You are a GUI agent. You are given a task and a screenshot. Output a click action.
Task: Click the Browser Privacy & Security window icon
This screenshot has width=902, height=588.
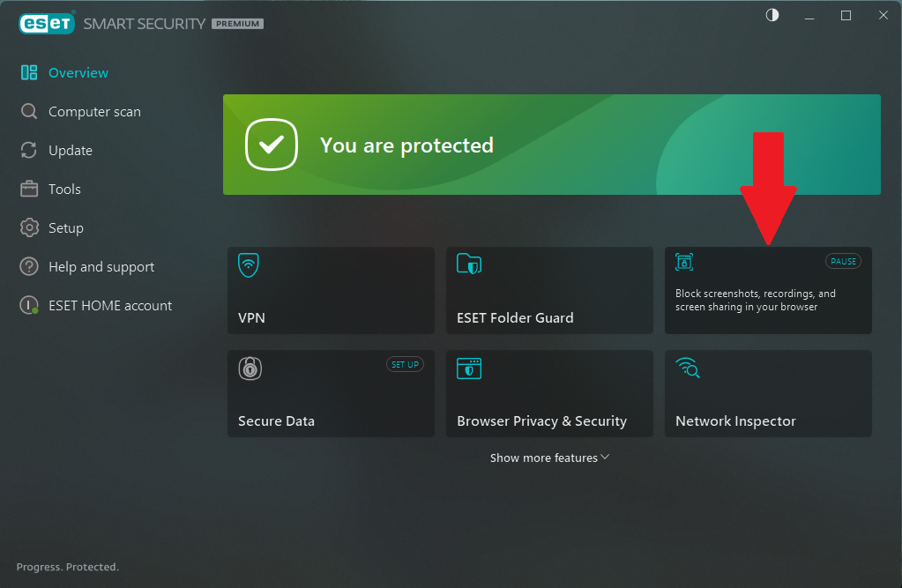coord(469,368)
